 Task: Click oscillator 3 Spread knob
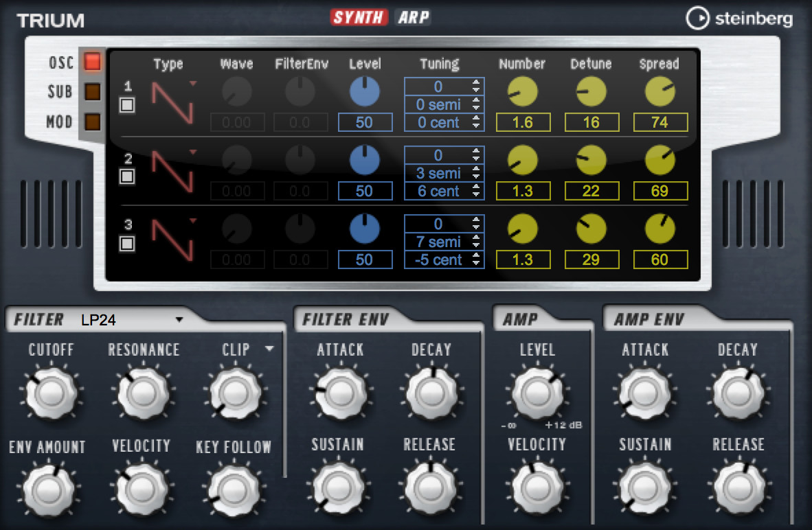(659, 229)
